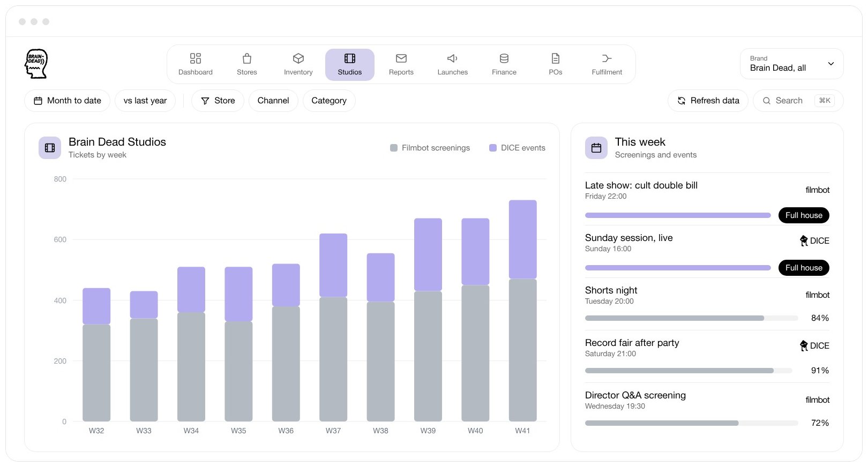This screenshot has width=868, height=467.
Task: Click the Fulfilment merge icon
Action: click(x=607, y=58)
